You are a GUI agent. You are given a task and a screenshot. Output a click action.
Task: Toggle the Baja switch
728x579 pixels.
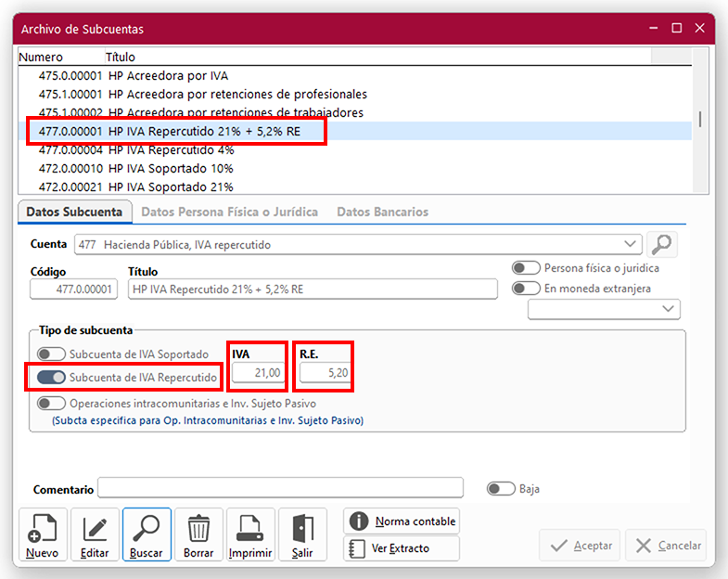pos(501,489)
